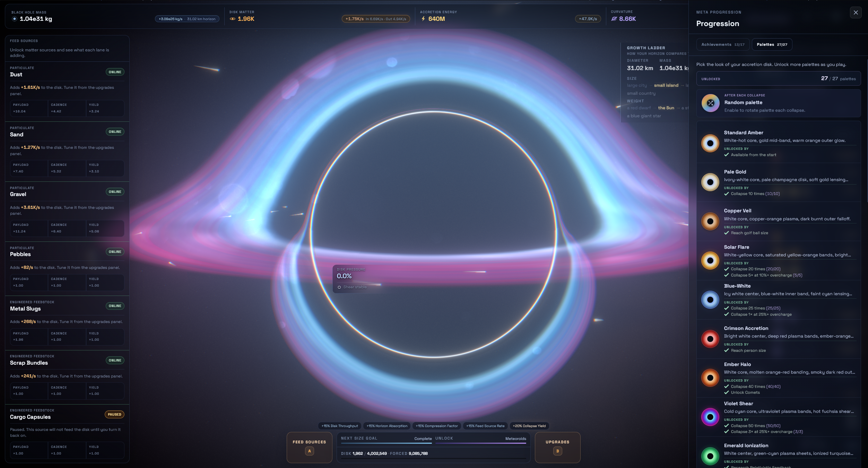Enable the Random palette option row
This screenshot has height=468, width=868.
[x=779, y=103]
